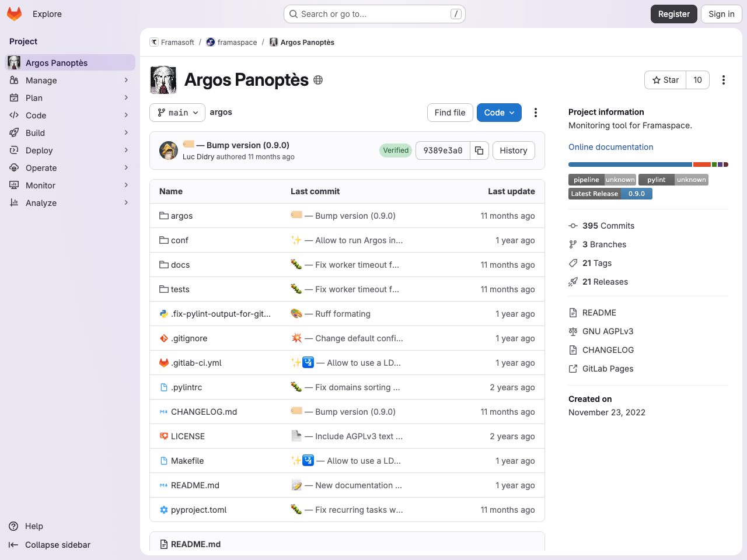Select the Monitor section in the sidebar
This screenshot has width=747, height=560.
tap(41, 185)
